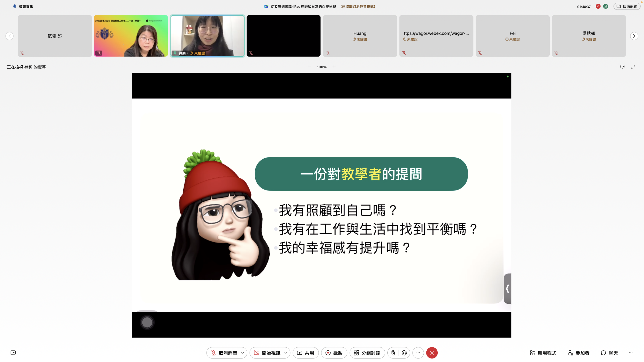Start video with 開始視訊 button
This screenshot has height=362, width=644.
point(267,353)
